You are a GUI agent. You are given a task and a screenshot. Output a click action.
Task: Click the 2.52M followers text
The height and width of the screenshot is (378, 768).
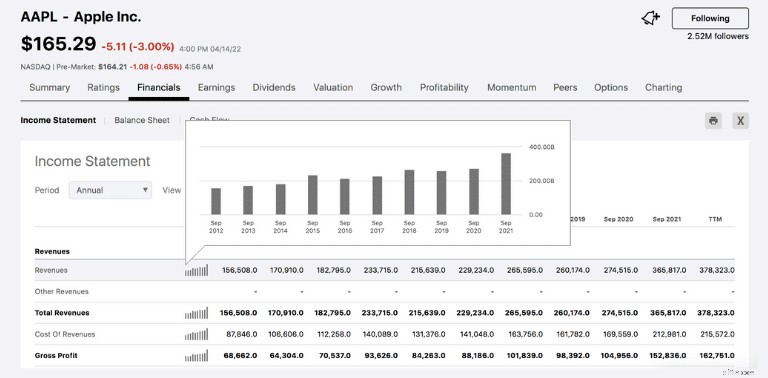click(718, 36)
